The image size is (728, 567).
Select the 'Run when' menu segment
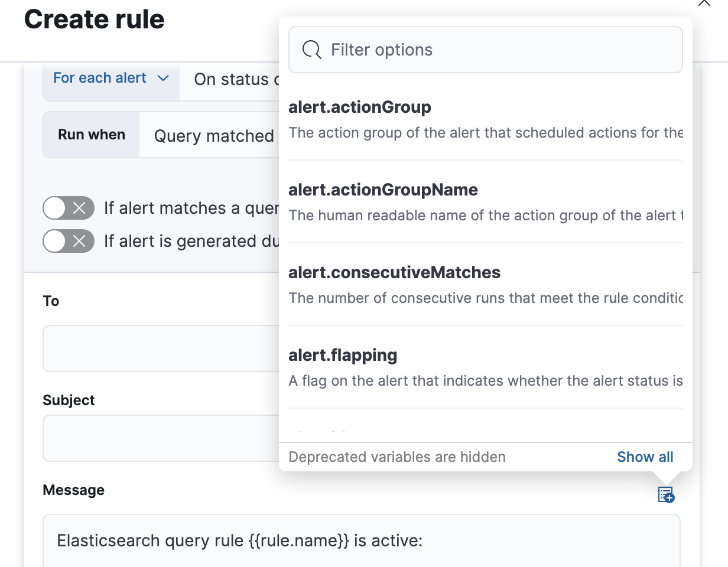(91, 135)
